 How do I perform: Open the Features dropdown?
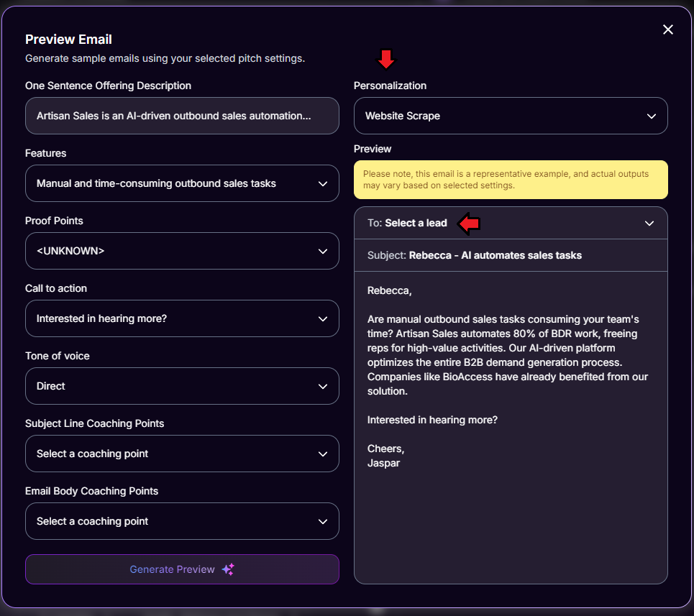click(x=182, y=183)
